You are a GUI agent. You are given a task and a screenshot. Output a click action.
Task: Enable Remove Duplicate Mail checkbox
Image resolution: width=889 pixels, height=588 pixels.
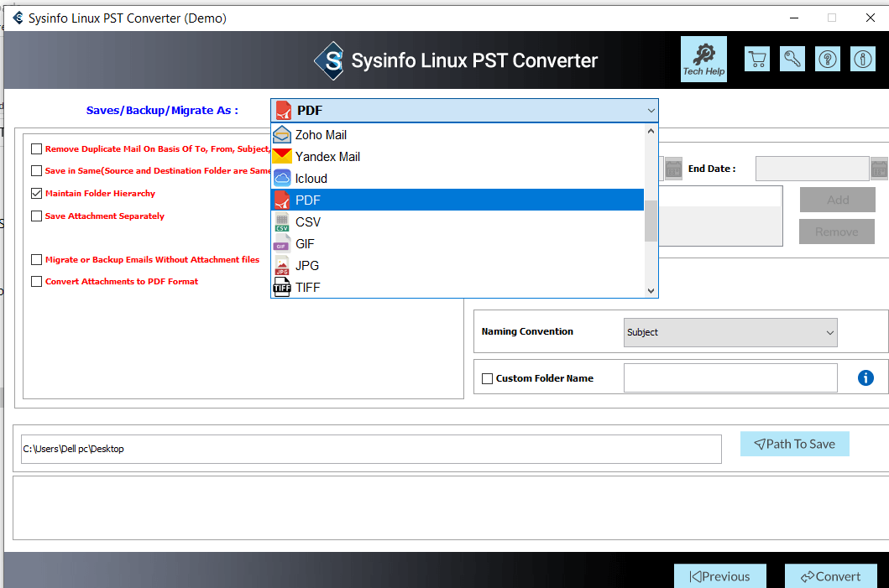point(36,149)
